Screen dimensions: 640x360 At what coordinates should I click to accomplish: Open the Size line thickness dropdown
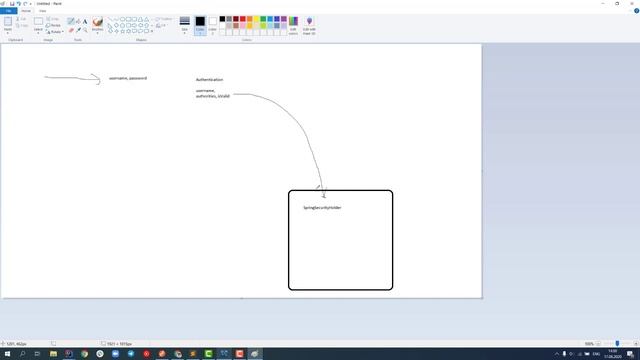coord(184,25)
